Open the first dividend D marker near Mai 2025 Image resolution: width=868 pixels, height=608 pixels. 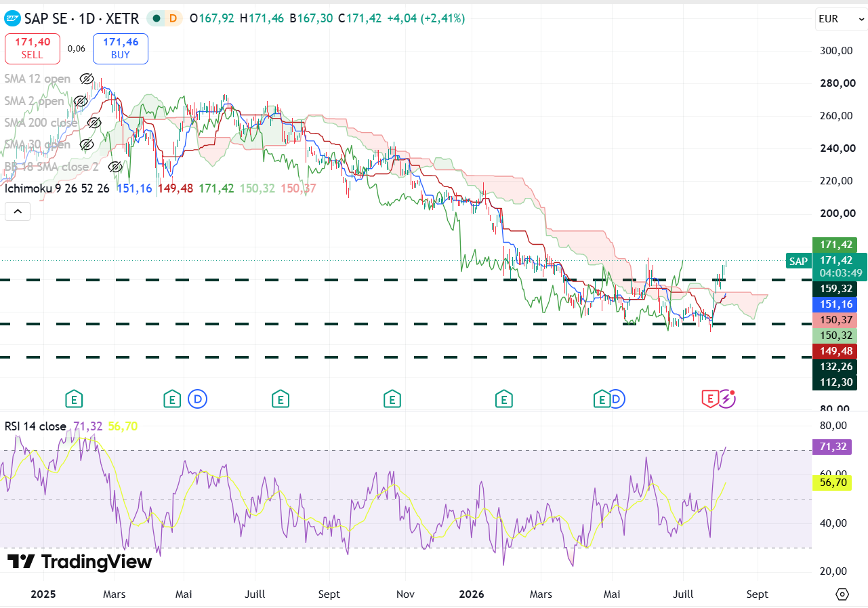coord(197,399)
